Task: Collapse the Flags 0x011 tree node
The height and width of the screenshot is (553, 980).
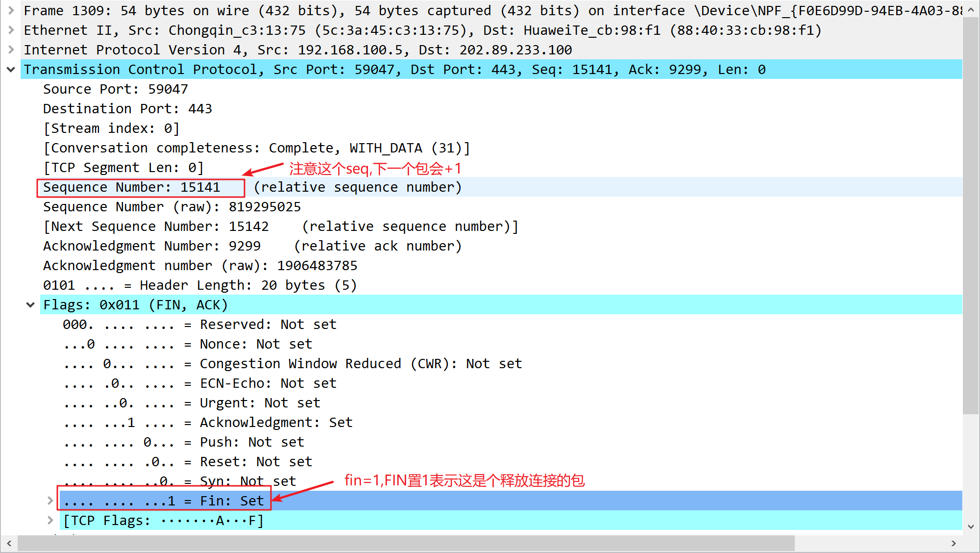Action: coord(30,305)
